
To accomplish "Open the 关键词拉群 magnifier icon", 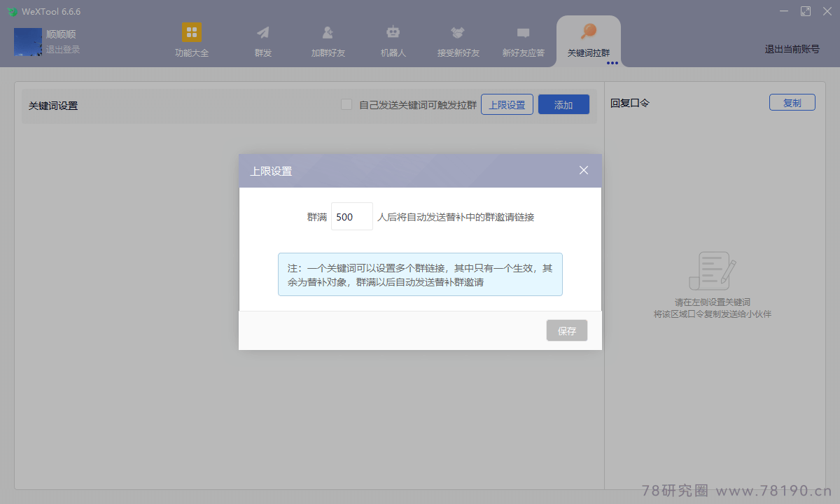I will click(587, 31).
